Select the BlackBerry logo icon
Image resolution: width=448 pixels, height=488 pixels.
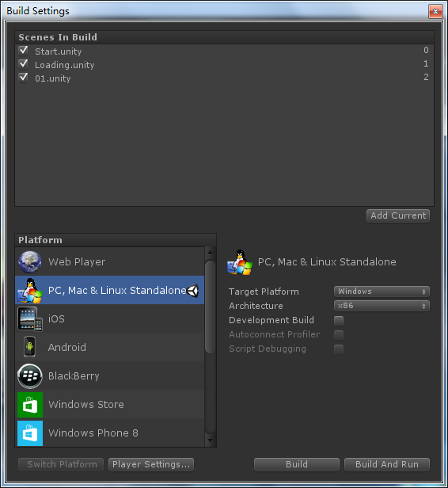click(30, 376)
